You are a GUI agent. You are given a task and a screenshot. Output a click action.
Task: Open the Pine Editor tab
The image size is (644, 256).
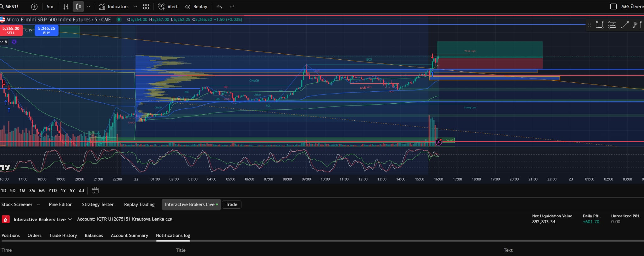(x=60, y=204)
